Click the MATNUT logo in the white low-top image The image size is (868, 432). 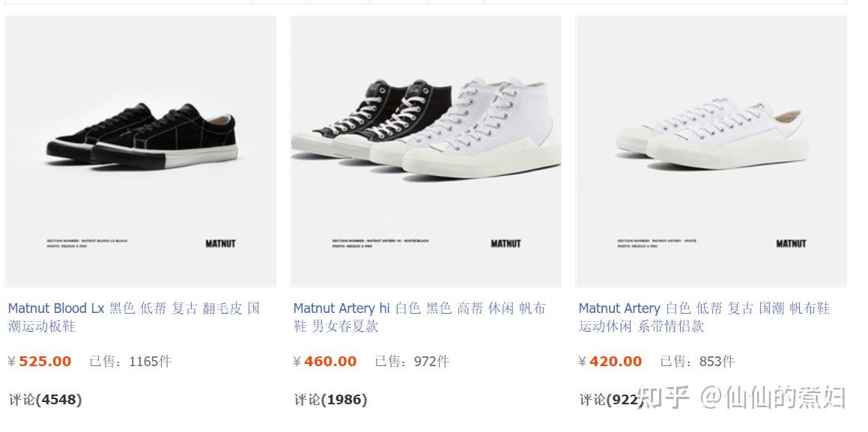(x=791, y=243)
